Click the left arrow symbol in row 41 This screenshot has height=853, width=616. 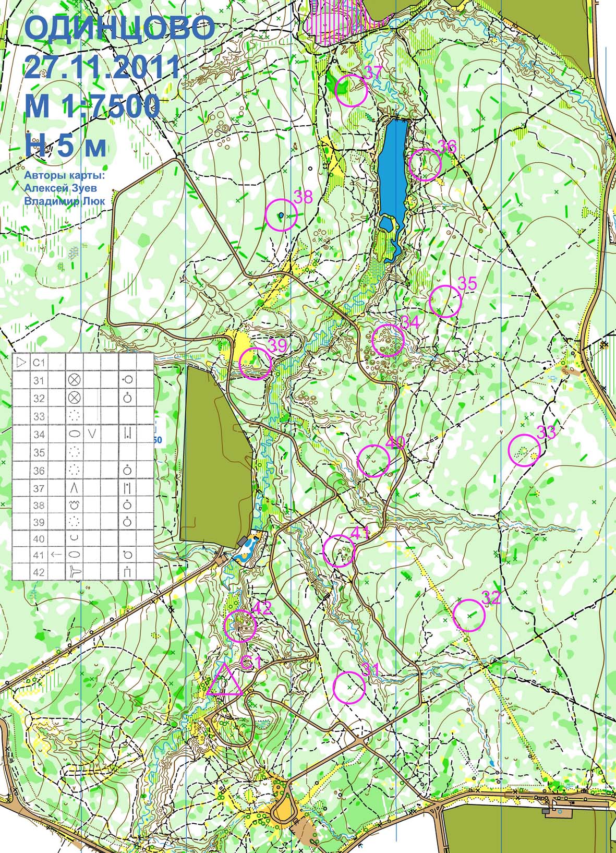click(56, 554)
